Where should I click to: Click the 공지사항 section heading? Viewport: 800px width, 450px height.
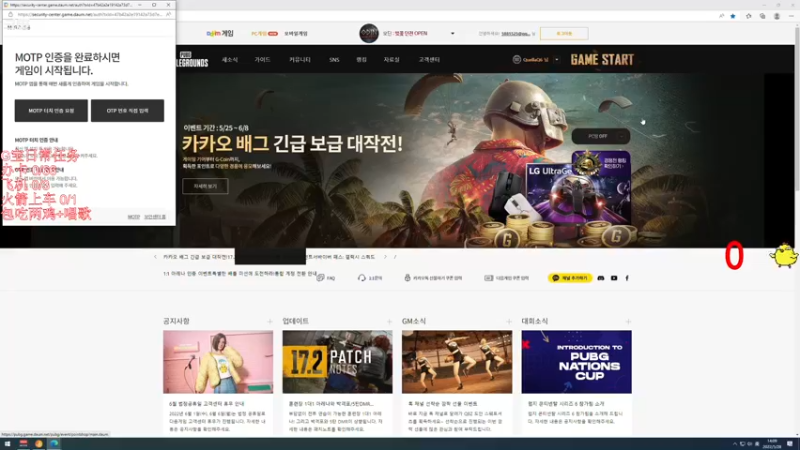click(176, 321)
